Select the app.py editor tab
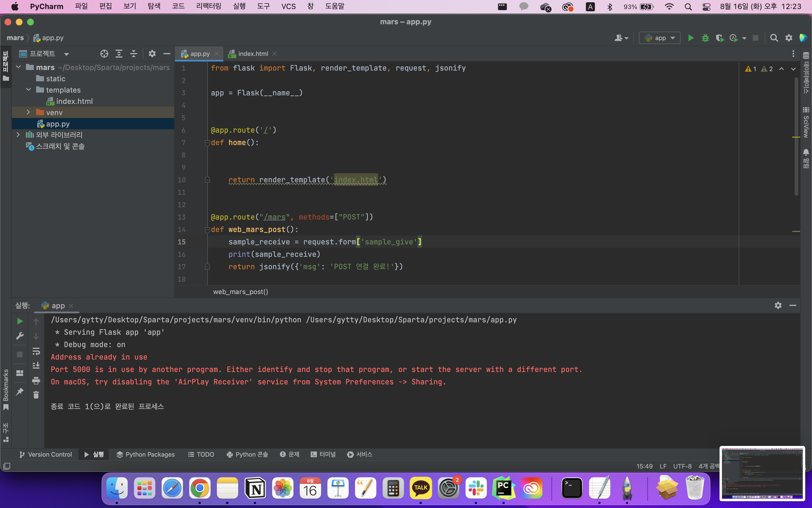The height and width of the screenshot is (508, 812). click(199, 54)
